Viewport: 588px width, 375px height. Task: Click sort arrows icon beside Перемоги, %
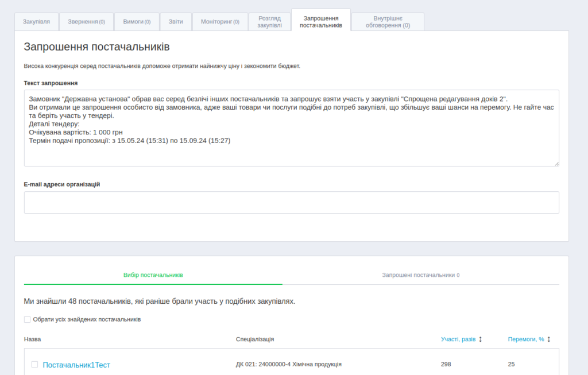click(548, 339)
